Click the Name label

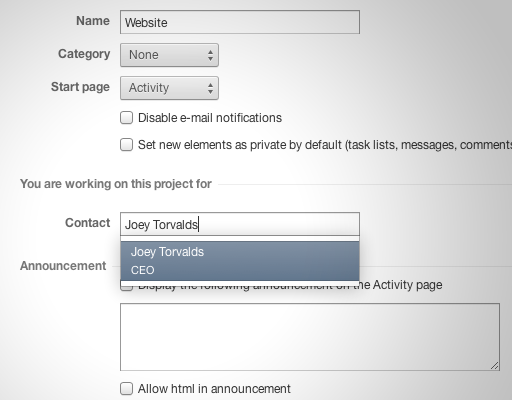tap(93, 21)
